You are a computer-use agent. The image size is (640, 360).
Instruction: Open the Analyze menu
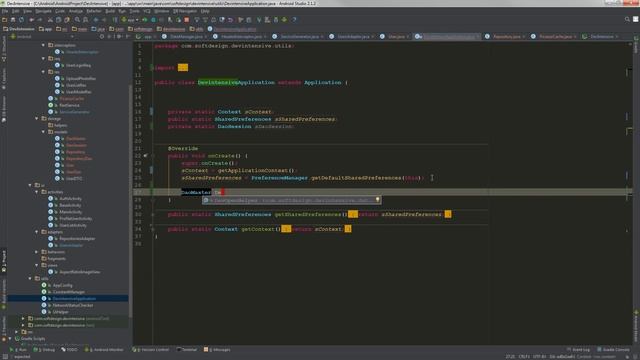(x=76, y=11)
